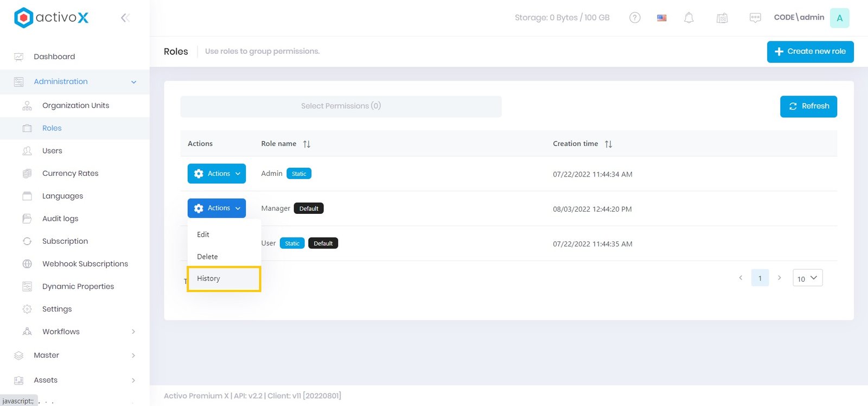Click the activoX logo

[51, 18]
